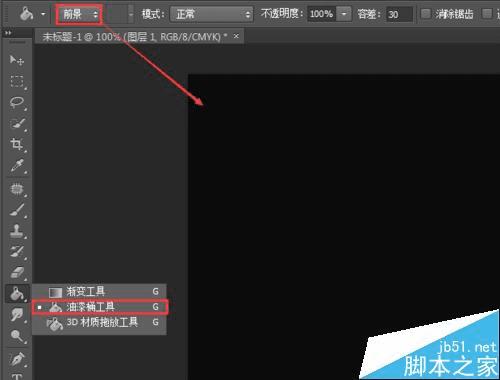Select the Crop tool
This screenshot has width=500, height=380.
coord(17,144)
